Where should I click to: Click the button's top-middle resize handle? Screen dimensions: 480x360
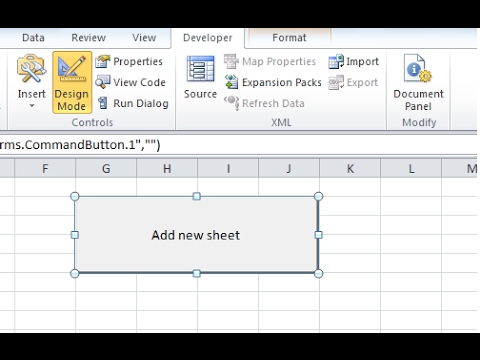(x=197, y=196)
